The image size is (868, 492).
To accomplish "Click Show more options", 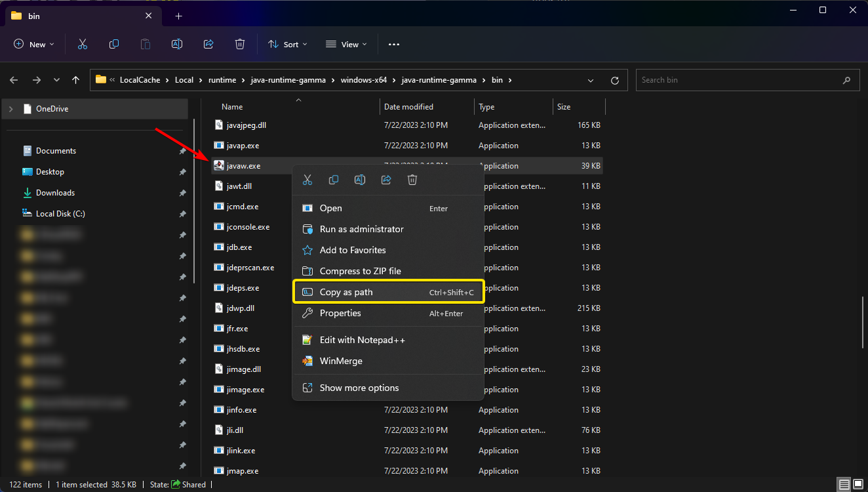I will click(359, 388).
